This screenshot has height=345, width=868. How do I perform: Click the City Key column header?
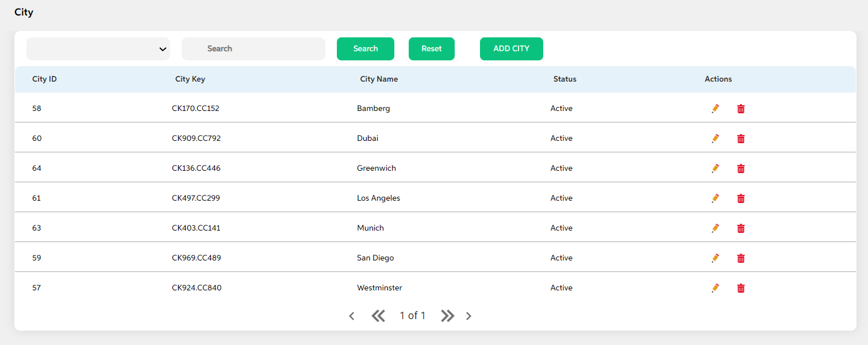[190, 79]
